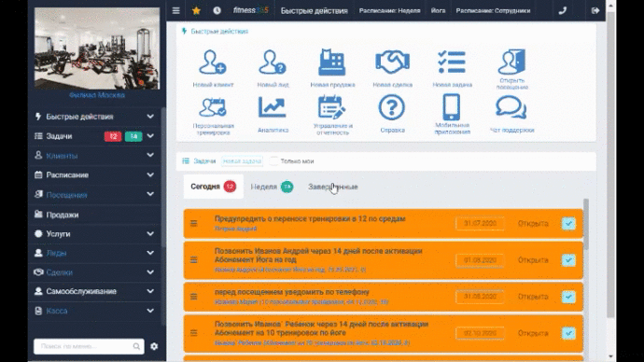Click drag handle of Иванов Андрей task
This screenshot has height=362, width=644.
tap(194, 259)
